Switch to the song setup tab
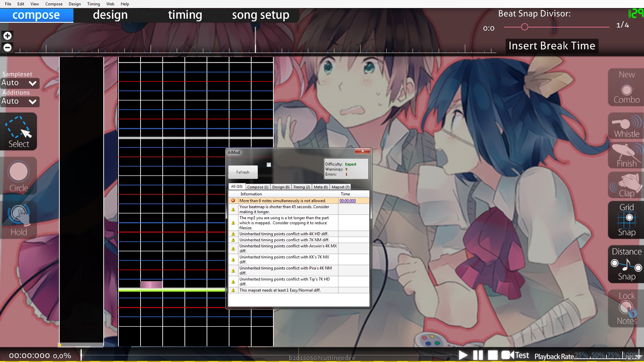The height and width of the screenshot is (362, 644). click(x=261, y=15)
